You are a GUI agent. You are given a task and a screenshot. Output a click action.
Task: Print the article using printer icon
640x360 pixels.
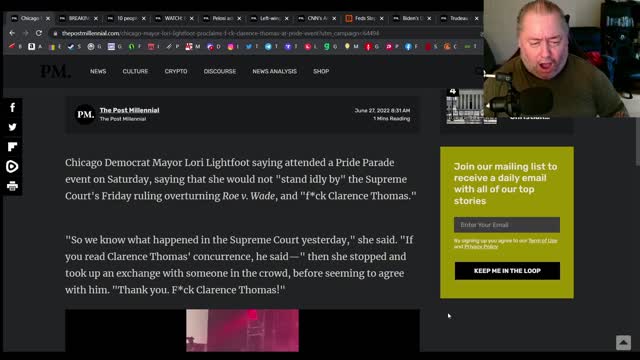coord(13,186)
